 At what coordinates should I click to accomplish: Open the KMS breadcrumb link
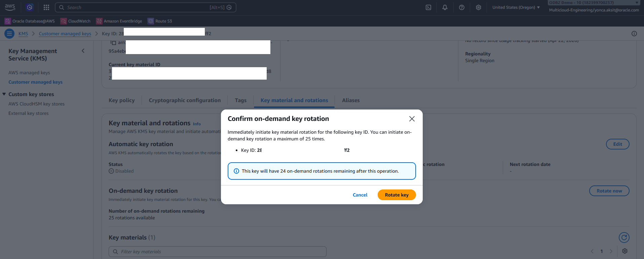click(x=23, y=34)
